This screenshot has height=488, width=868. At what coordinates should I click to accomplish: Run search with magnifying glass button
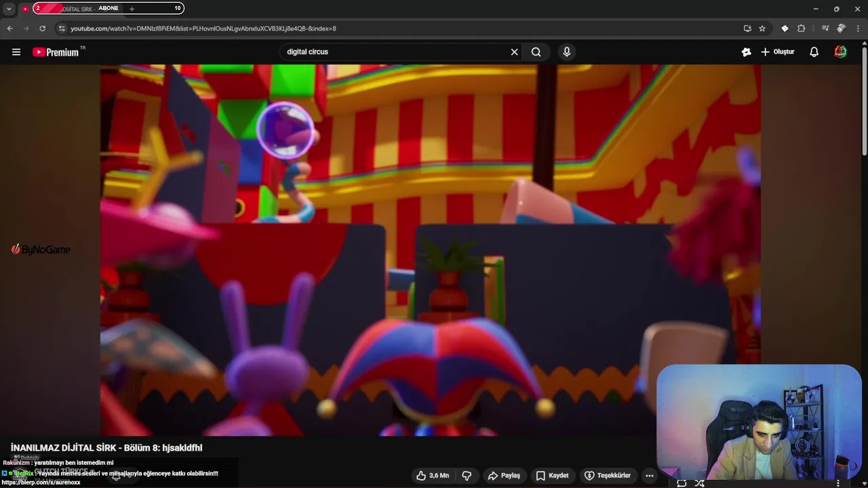click(x=536, y=52)
